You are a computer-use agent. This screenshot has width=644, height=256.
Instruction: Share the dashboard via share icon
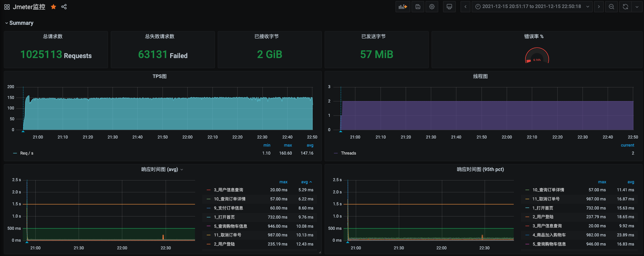(x=64, y=7)
